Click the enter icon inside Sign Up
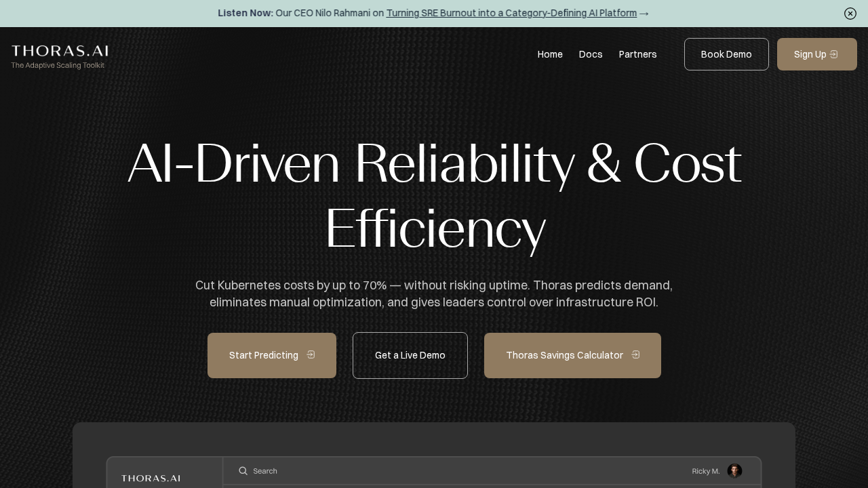 coord(834,54)
